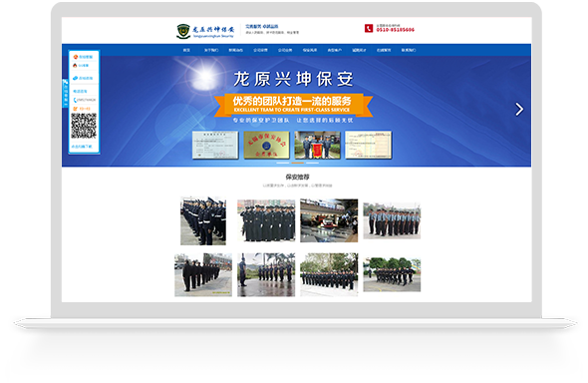Click the hotline phone number 0510-85185686
The width and height of the screenshot is (588, 383).
pyautogui.click(x=396, y=30)
